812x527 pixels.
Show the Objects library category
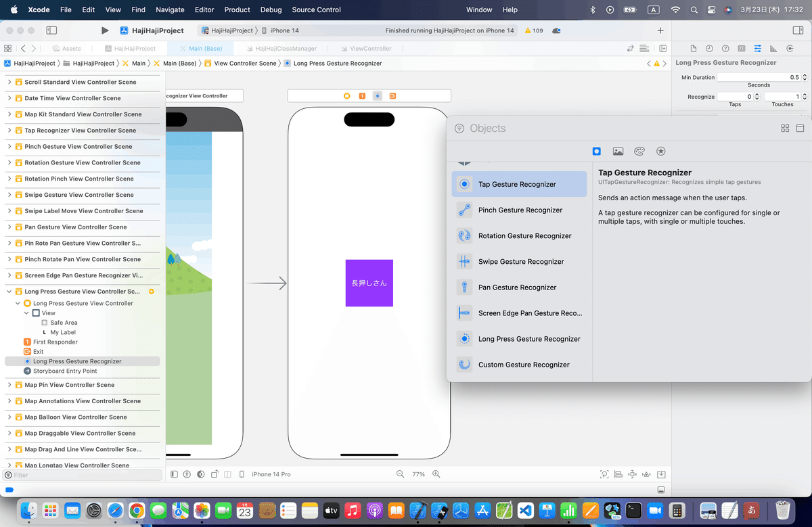pyautogui.click(x=596, y=152)
